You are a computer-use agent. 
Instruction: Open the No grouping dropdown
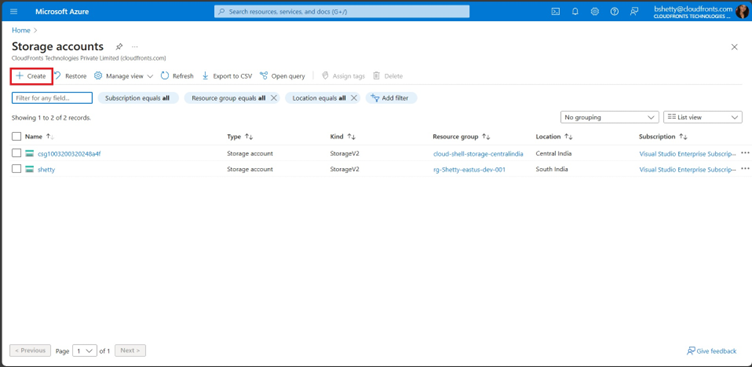click(610, 117)
